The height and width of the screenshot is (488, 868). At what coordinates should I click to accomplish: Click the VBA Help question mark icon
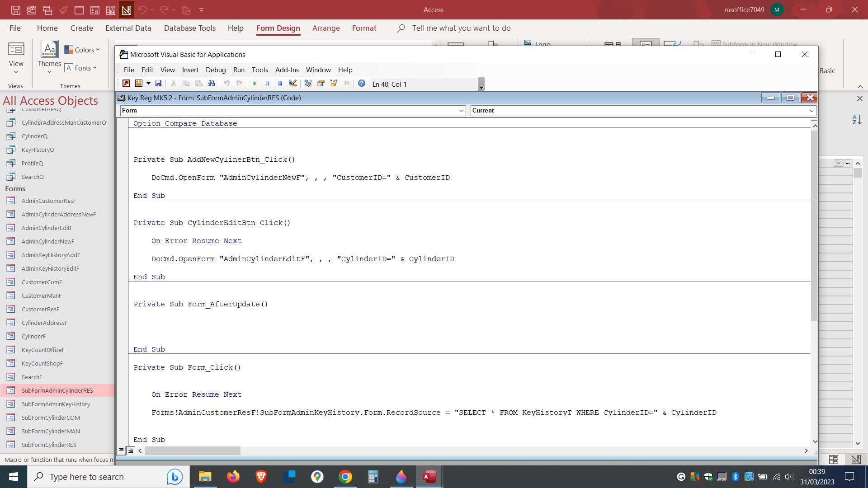point(362,84)
